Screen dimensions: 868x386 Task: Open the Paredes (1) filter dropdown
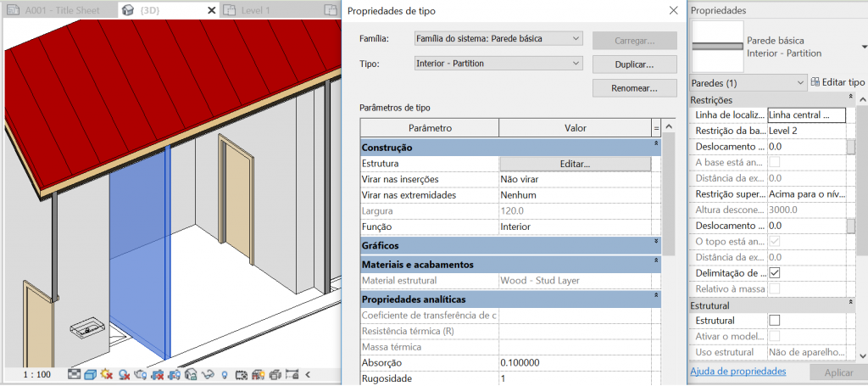coord(748,83)
